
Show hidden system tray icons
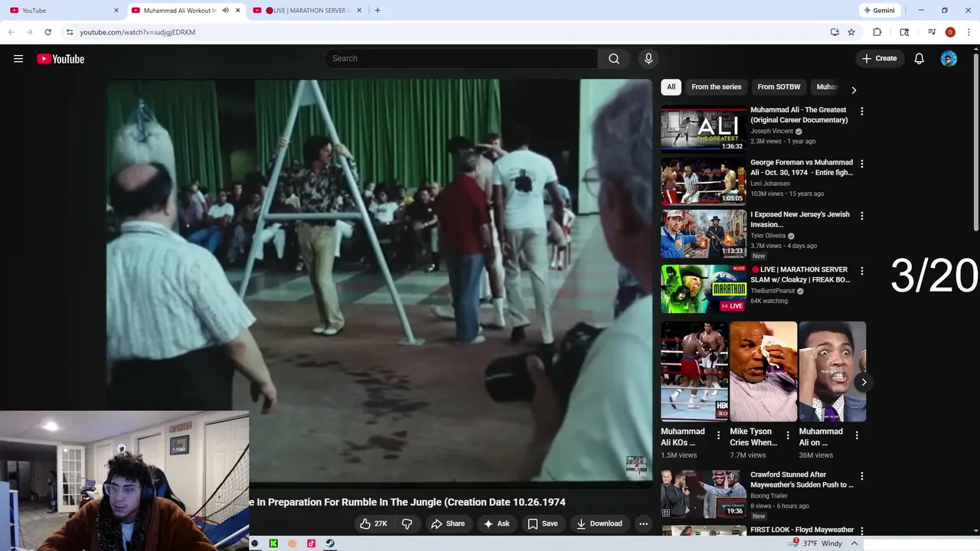point(854,543)
